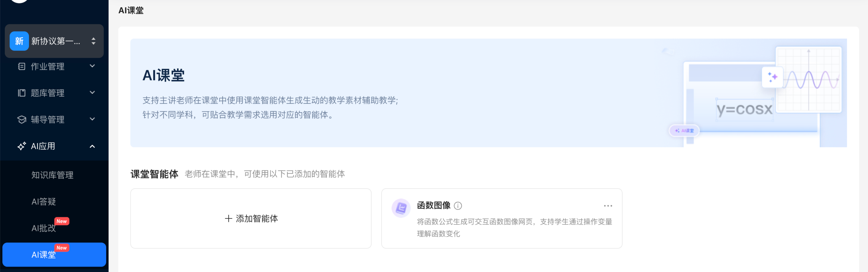Collapse the AI应用 section chevron
The height and width of the screenshot is (272, 868).
tap(92, 146)
